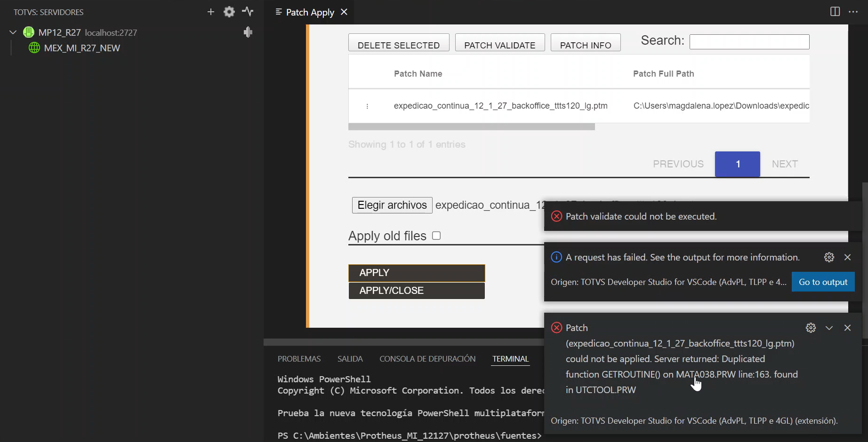Split the editor to the right

pyautogui.click(x=835, y=12)
